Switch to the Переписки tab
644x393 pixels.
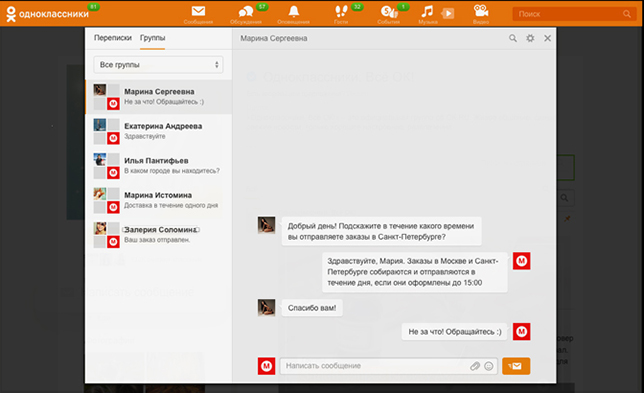[113, 38]
